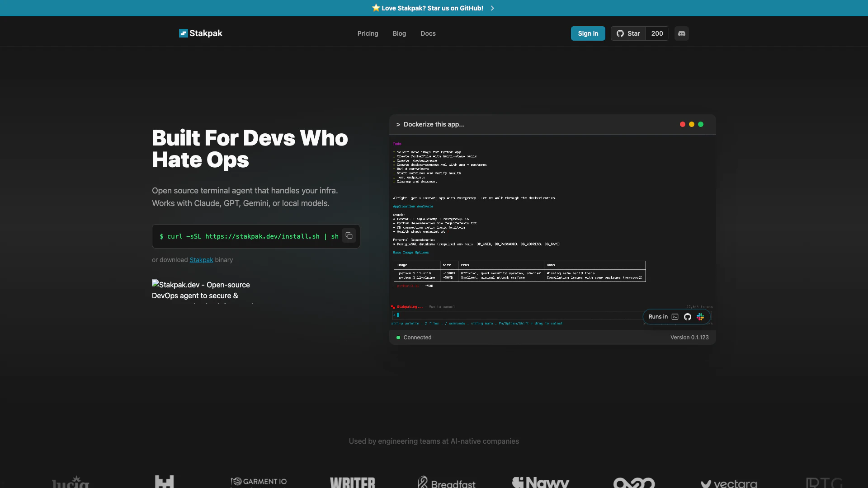Open the GitHub banner chevron arrow
Image resolution: width=868 pixels, height=488 pixels.
click(492, 8)
